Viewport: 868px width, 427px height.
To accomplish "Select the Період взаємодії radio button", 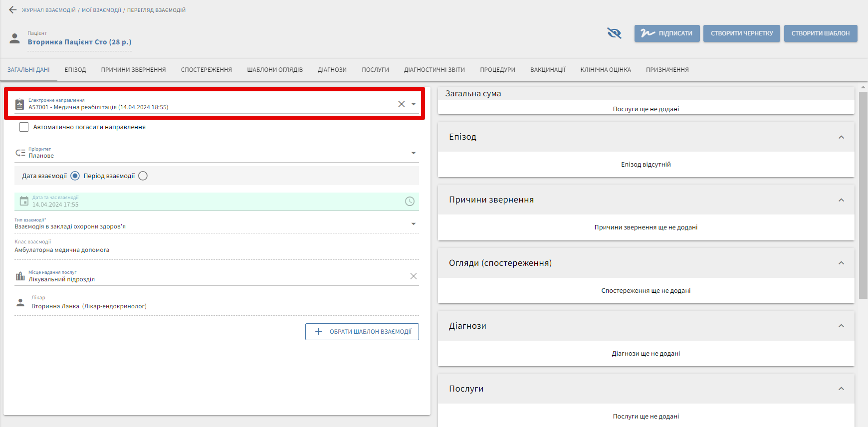I will pos(143,176).
